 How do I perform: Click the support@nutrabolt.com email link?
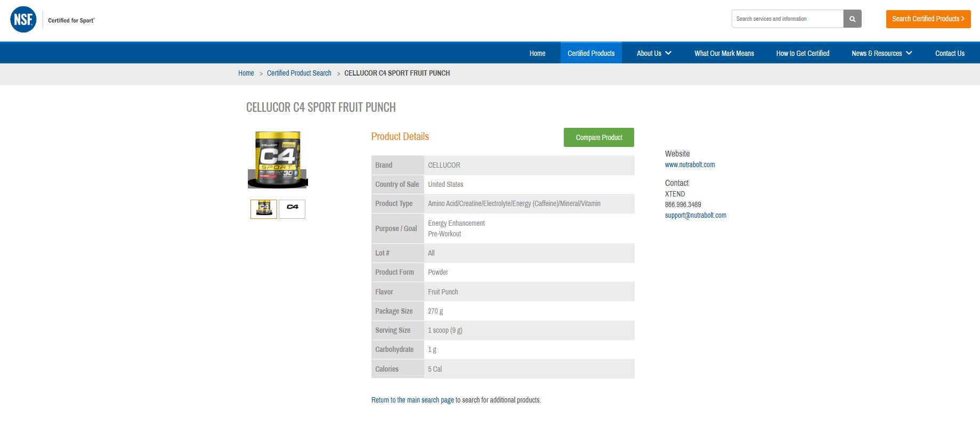[695, 215]
